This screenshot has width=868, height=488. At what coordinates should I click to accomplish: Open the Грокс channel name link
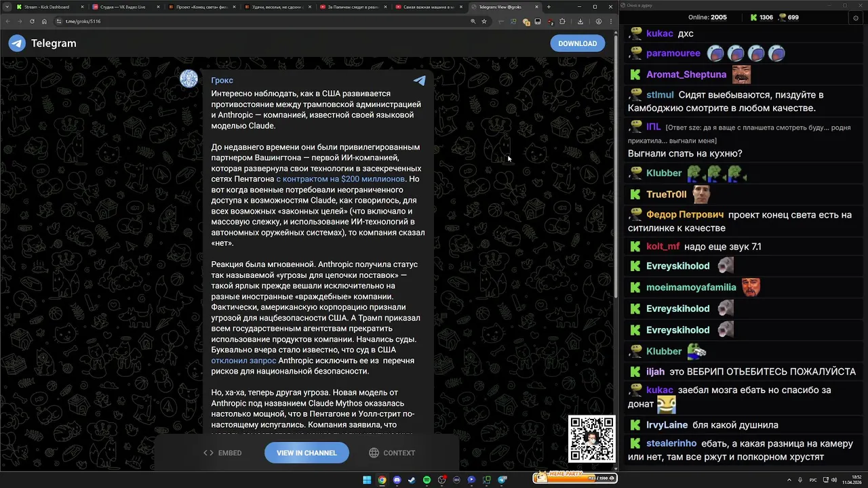(x=222, y=80)
